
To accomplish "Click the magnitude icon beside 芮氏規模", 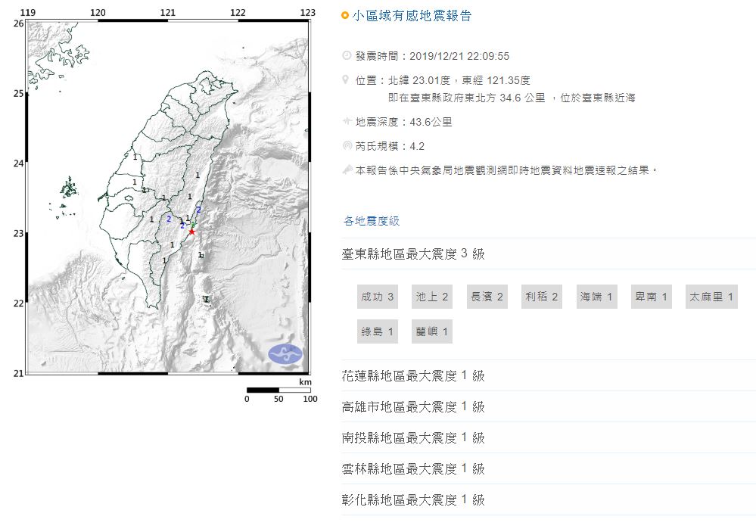I will pyautogui.click(x=347, y=146).
